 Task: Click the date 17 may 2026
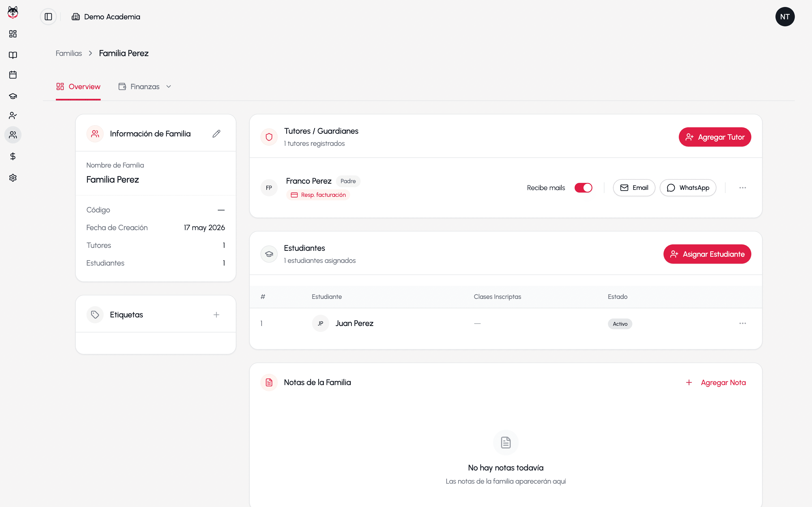coord(204,228)
